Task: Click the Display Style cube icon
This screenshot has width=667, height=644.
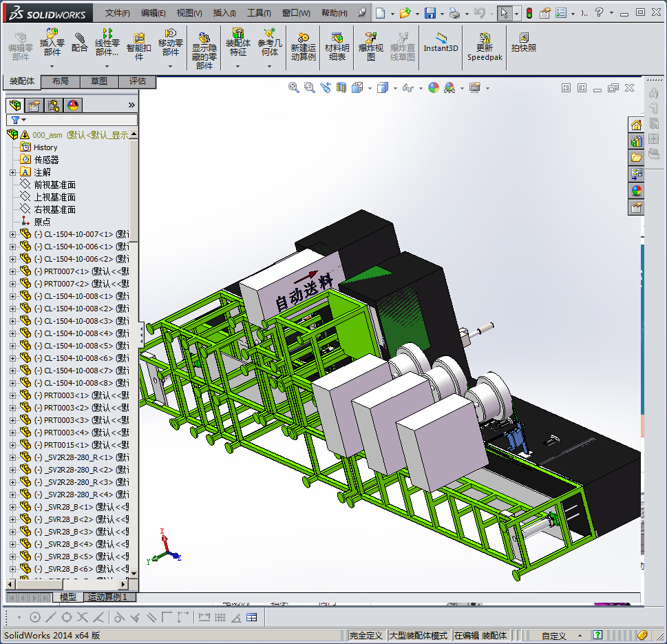Action: 383,87
